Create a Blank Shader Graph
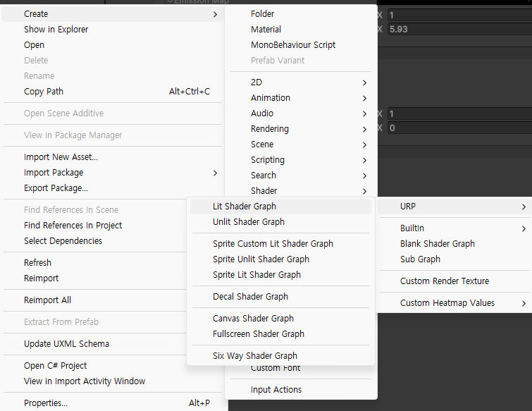The image size is (532, 411). click(438, 244)
